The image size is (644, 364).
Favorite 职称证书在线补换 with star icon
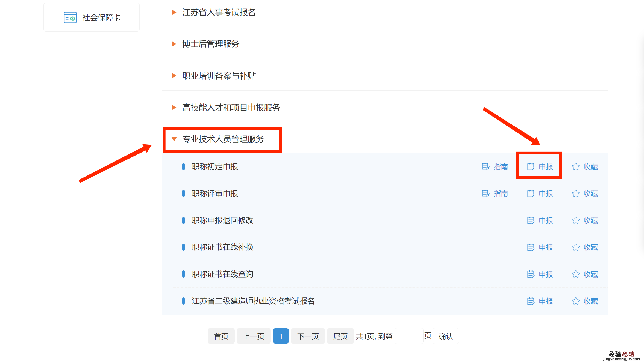(576, 247)
